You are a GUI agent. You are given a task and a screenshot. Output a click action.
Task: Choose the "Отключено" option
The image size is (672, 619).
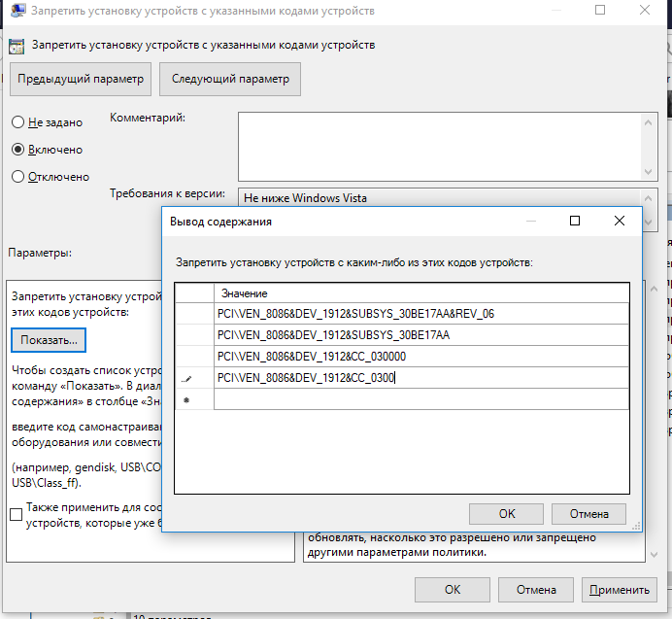tap(17, 177)
